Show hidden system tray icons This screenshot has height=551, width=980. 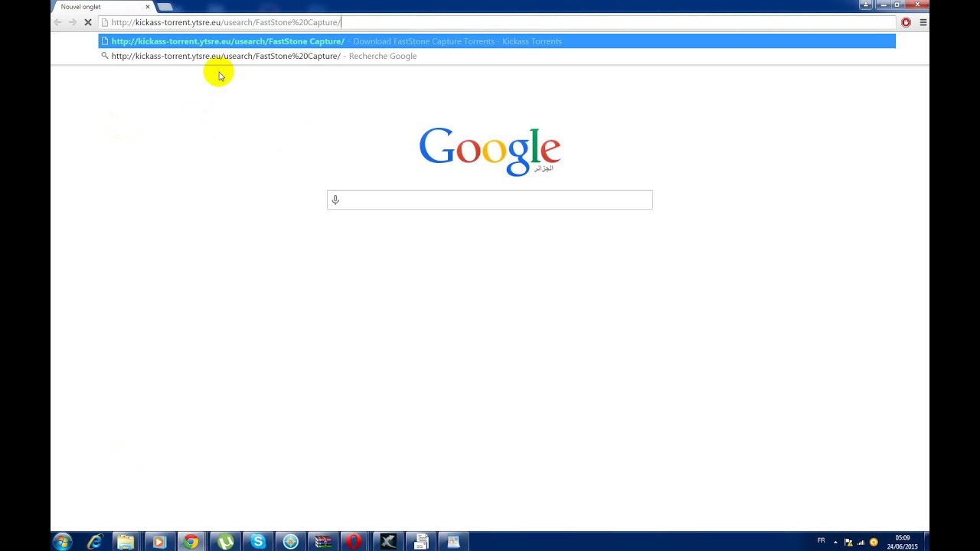835,542
